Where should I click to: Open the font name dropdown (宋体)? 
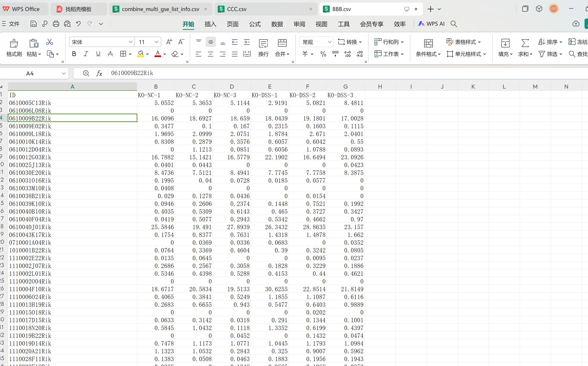coord(130,42)
